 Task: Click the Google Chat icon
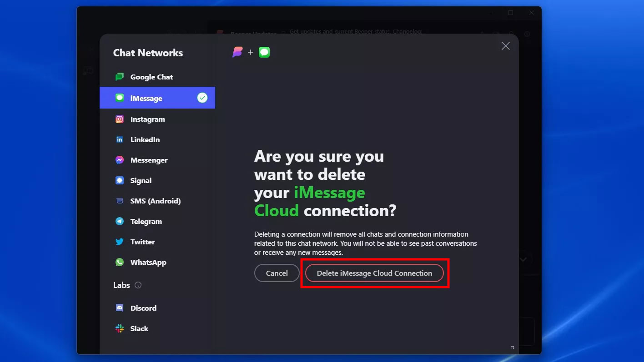[x=120, y=77]
